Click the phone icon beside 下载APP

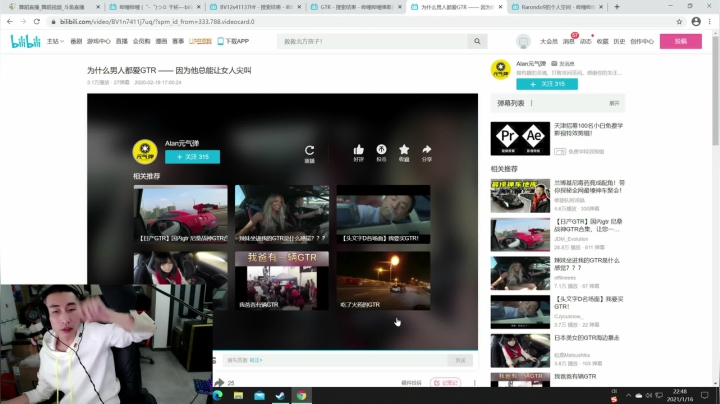(x=220, y=41)
